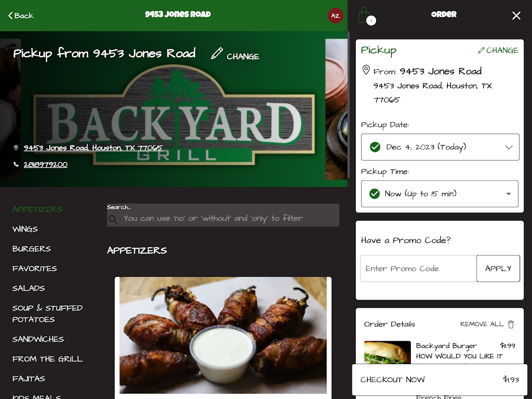Select Soup & Stuffed Potatoes category
The height and width of the screenshot is (399, 532).
click(47, 313)
